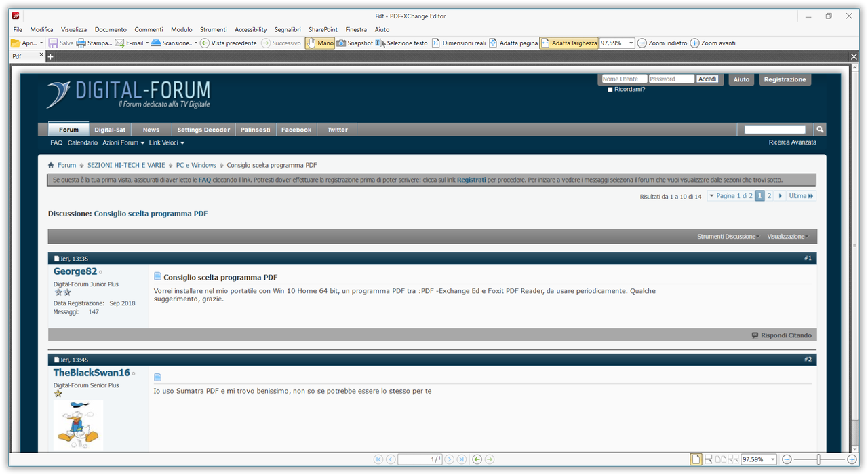Image resolution: width=868 pixels, height=475 pixels.
Task: Open George82 user profile link
Action: (x=75, y=271)
